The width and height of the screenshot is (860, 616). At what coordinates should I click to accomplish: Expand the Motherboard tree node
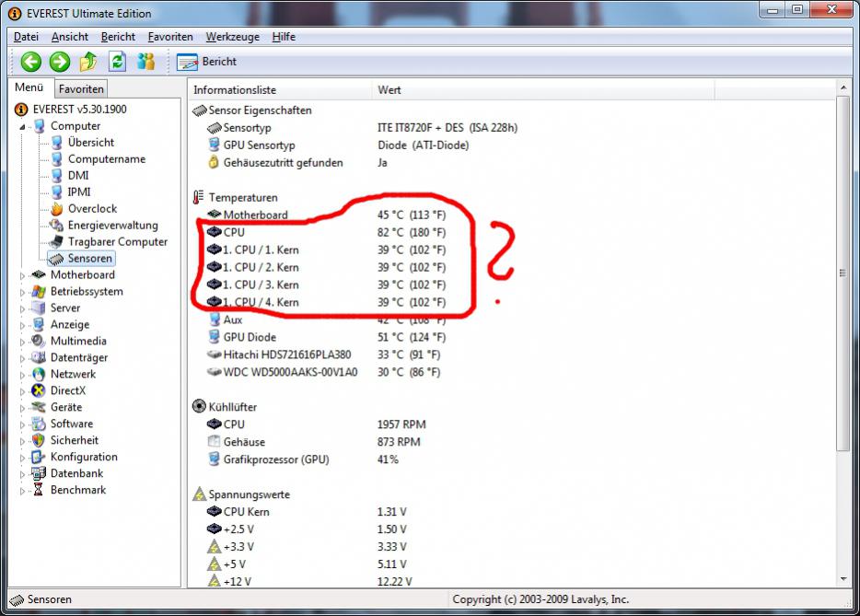tap(22, 275)
